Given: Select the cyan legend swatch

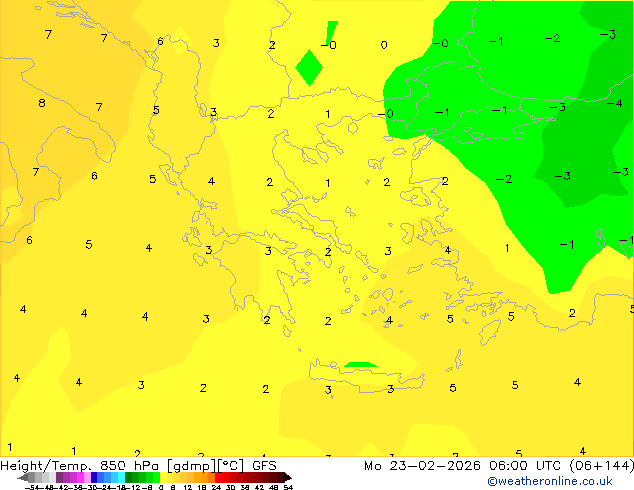Looking at the screenshot, I should pos(121,477).
